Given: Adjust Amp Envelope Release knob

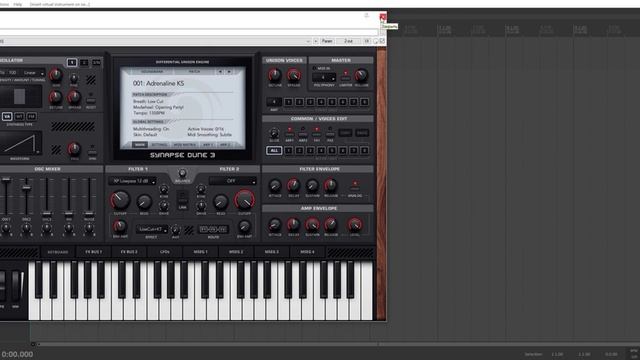Looking at the screenshot, I should (x=331, y=225).
